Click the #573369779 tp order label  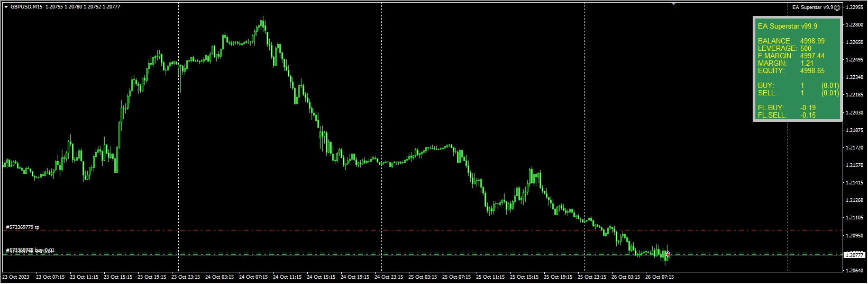[23, 227]
